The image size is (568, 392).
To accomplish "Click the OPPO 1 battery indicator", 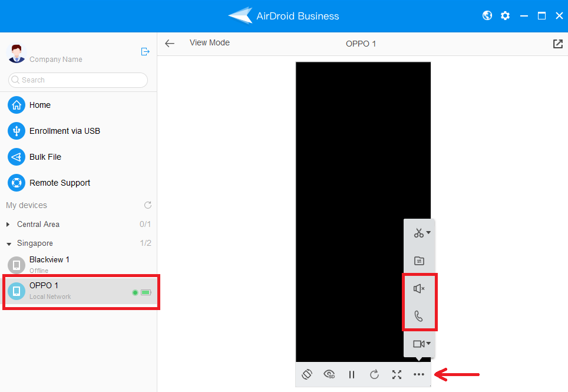I will point(146,292).
